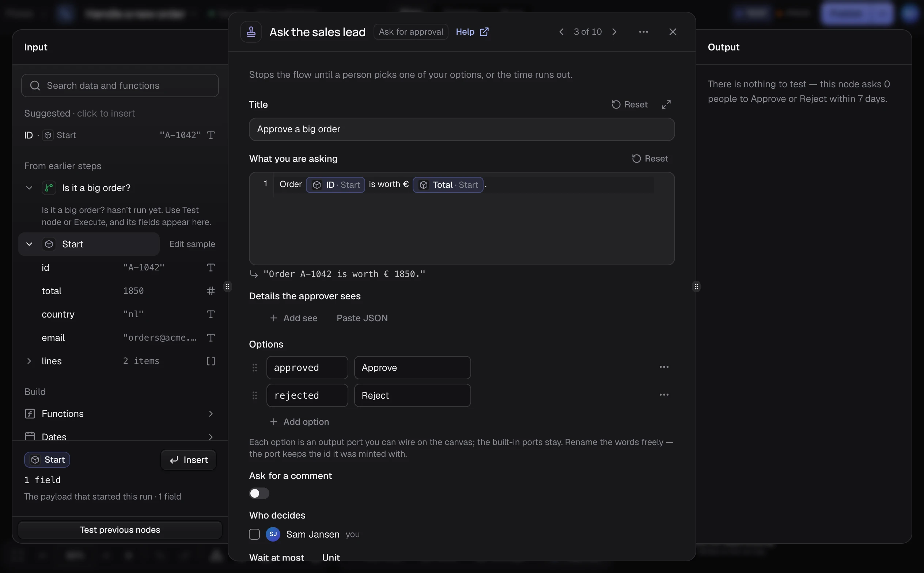The width and height of the screenshot is (924, 573).
Task: Select the email field row
Action: (x=120, y=338)
